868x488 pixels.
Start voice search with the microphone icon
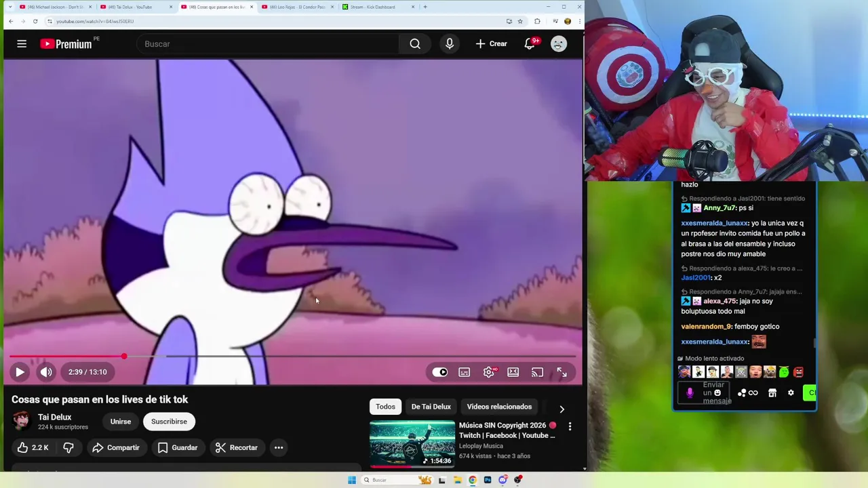[449, 44]
